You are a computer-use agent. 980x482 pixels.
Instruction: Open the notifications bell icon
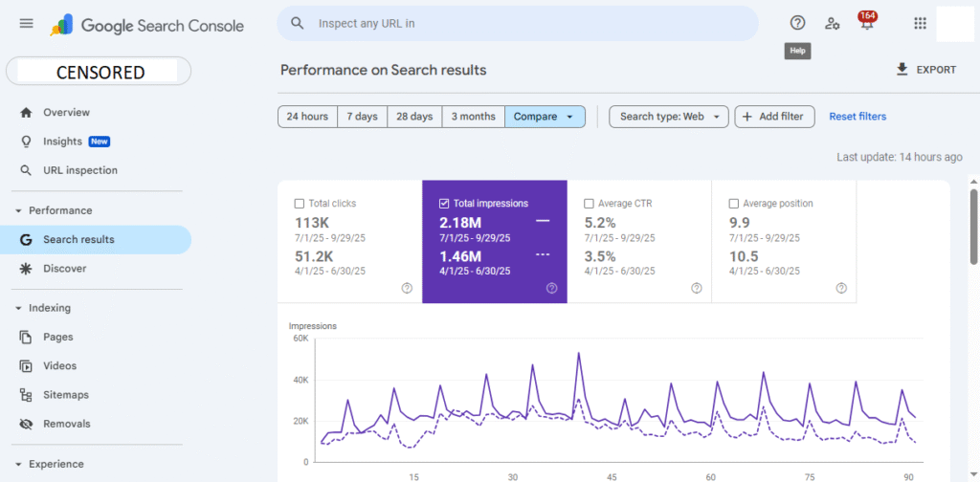coord(866,24)
